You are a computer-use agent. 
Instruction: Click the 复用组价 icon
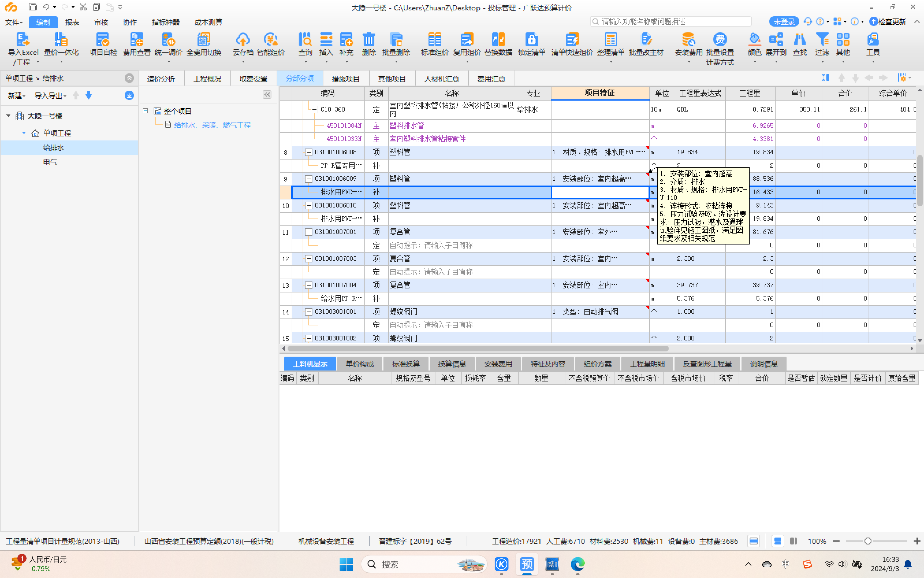point(467,40)
